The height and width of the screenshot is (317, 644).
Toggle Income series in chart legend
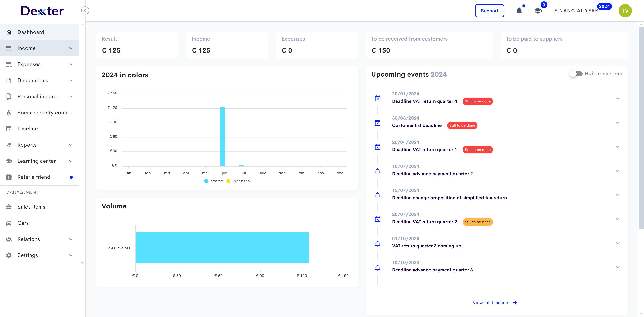point(213,181)
